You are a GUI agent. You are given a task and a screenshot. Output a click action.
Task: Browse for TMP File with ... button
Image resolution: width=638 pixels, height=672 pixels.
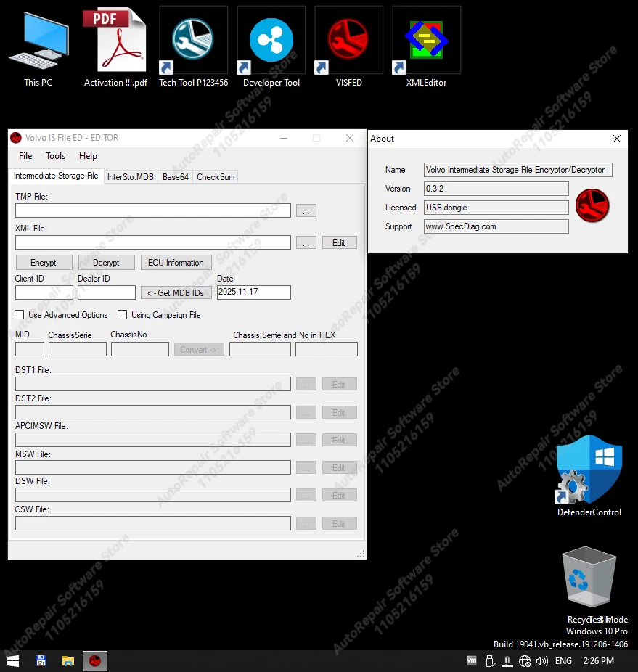(306, 210)
